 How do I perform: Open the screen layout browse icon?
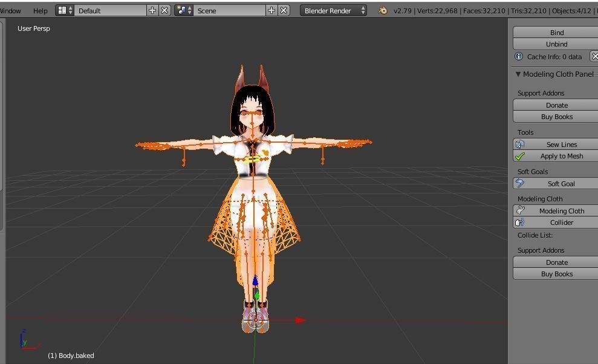point(65,11)
